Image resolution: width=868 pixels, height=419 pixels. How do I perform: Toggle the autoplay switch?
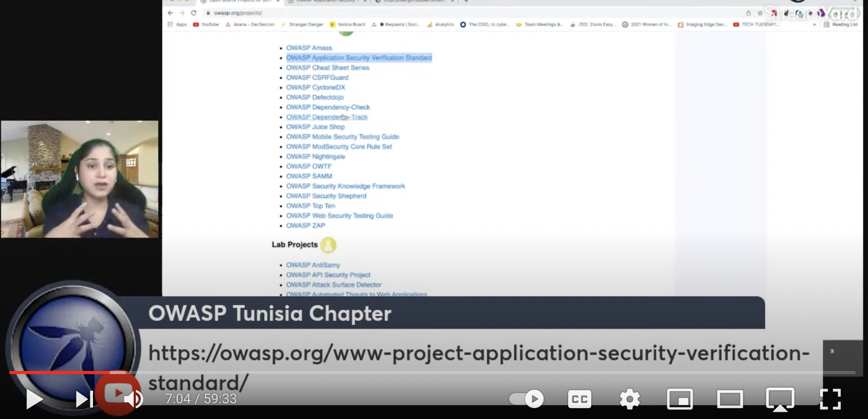pos(526,399)
